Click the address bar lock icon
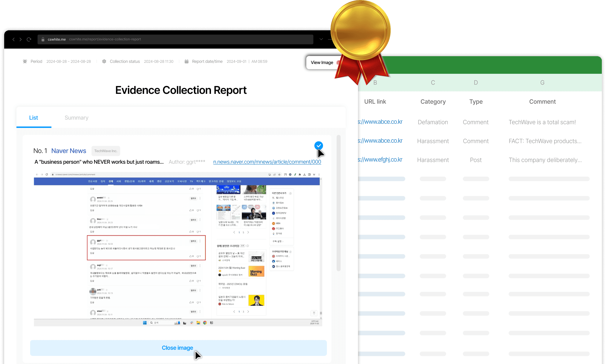Screen dimensions: 606x364 [x=43, y=39]
